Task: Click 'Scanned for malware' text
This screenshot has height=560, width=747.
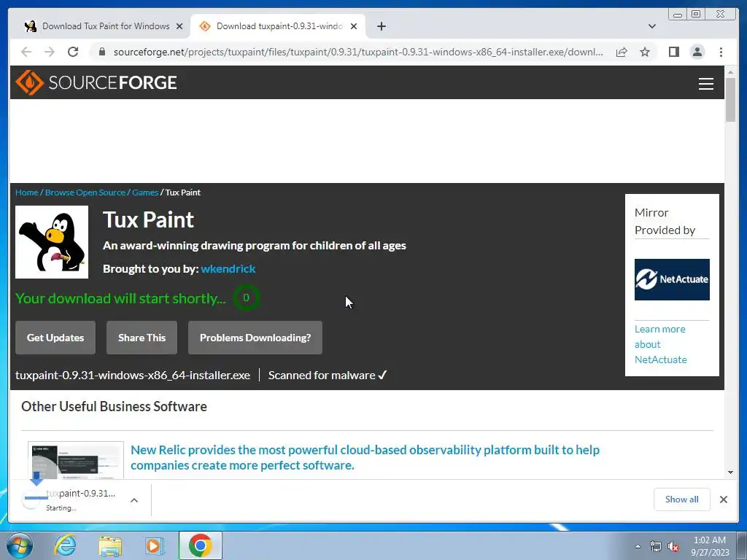Action: tap(322, 376)
